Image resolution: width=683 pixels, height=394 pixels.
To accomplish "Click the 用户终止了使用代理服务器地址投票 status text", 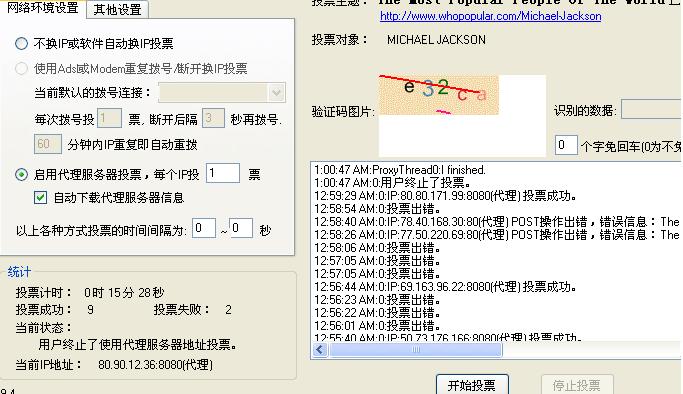I will (138, 345).
